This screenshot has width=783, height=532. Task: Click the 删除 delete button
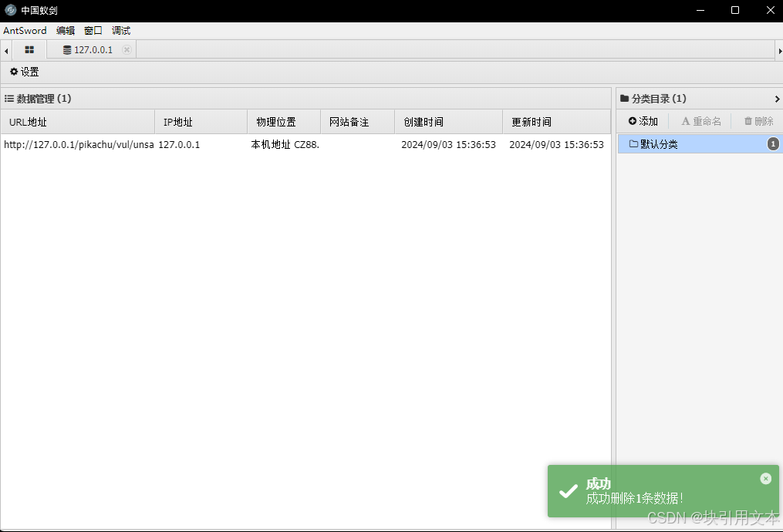click(x=758, y=121)
